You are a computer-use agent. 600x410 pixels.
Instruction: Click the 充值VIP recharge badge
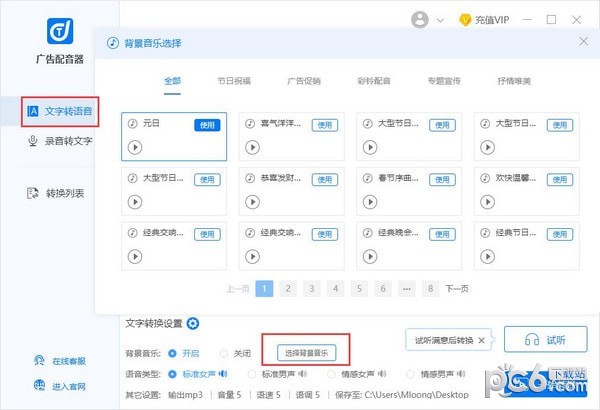pyautogui.click(x=484, y=20)
